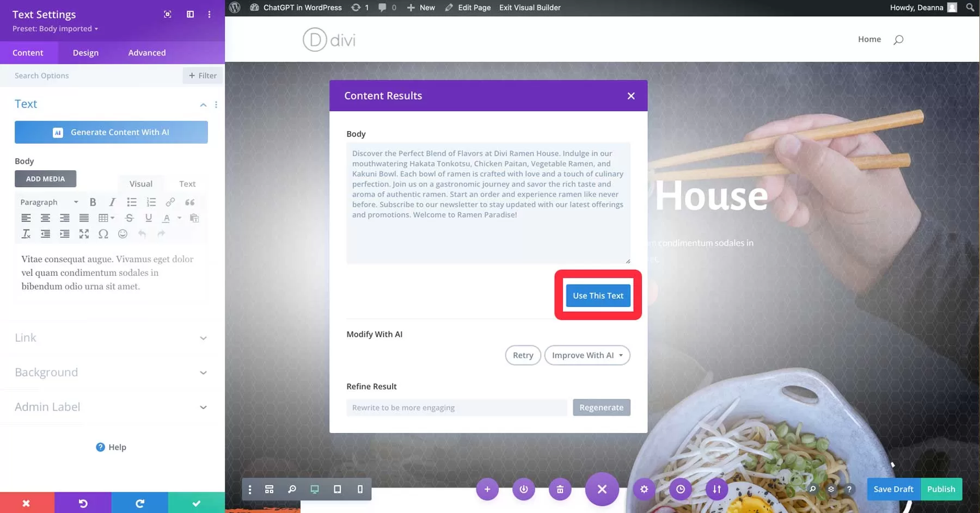Click the Use This Text button
The image size is (980, 513).
(598, 295)
